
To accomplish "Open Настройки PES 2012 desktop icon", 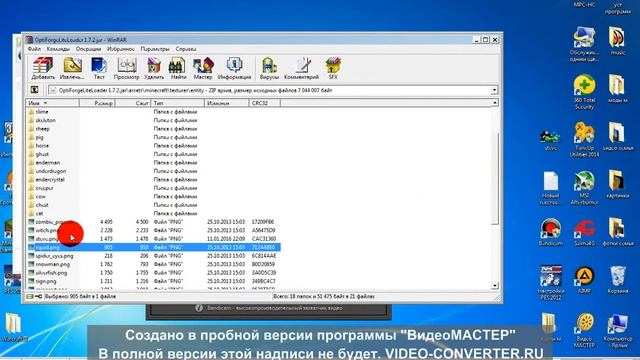I will tap(551, 283).
